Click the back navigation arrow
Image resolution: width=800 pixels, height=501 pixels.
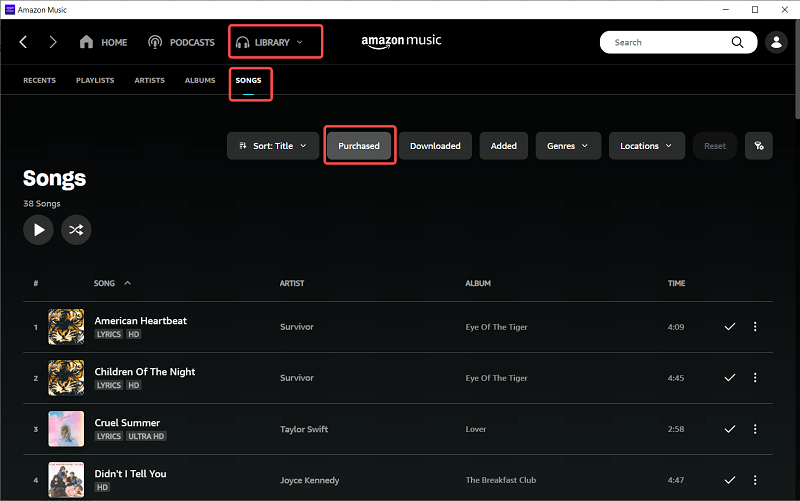point(24,42)
